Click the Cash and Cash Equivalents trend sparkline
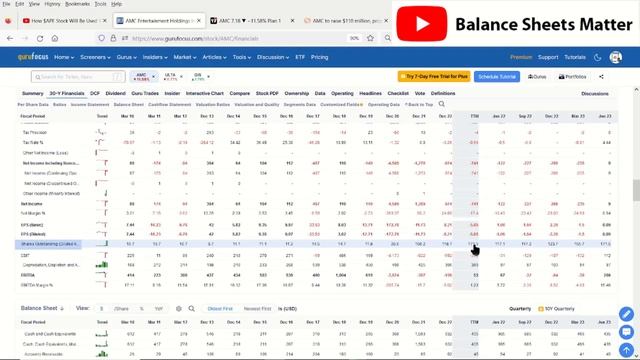Image resolution: width=640 pixels, height=360 pixels. (102, 334)
